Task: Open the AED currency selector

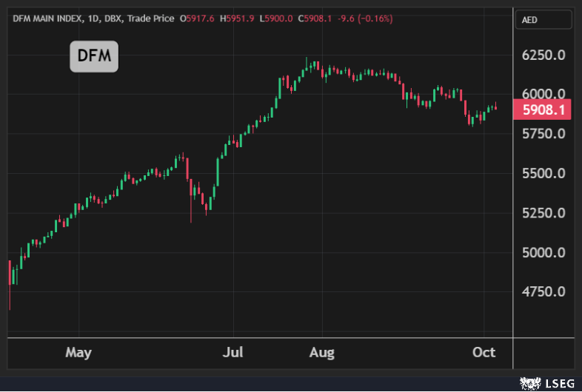Action: pos(529,20)
